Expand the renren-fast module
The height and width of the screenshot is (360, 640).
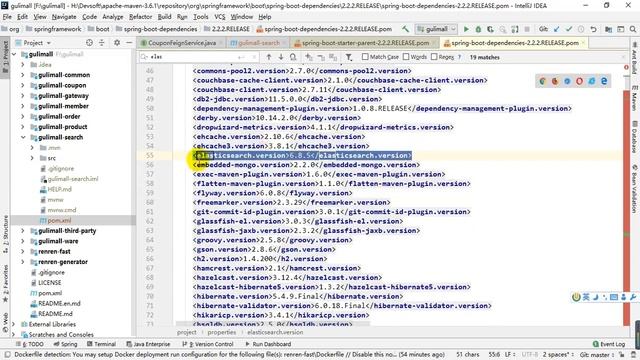[x=23, y=251]
